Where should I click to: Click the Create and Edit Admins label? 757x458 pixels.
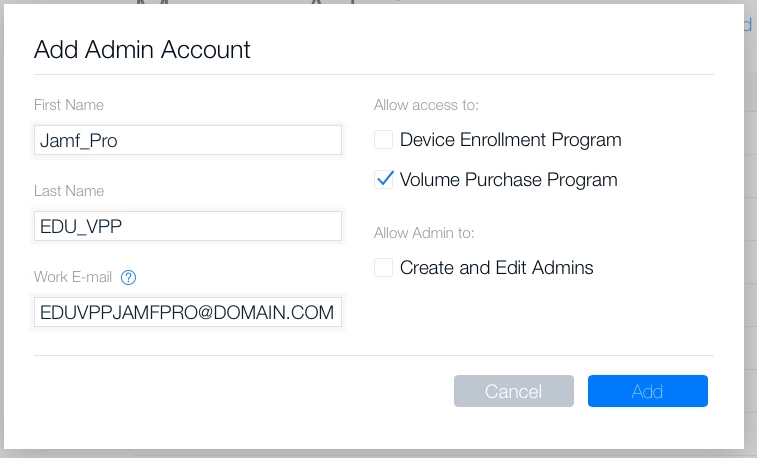[x=497, y=268]
